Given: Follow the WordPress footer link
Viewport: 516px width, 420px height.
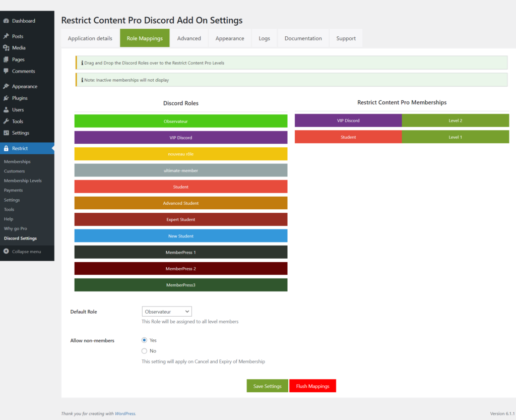Looking at the screenshot, I should coord(125,414).
